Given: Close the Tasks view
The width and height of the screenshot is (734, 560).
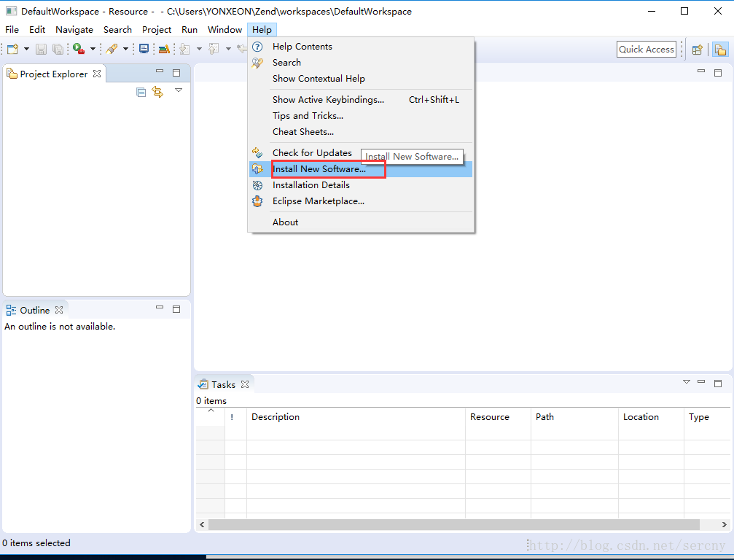Looking at the screenshot, I should (x=245, y=384).
